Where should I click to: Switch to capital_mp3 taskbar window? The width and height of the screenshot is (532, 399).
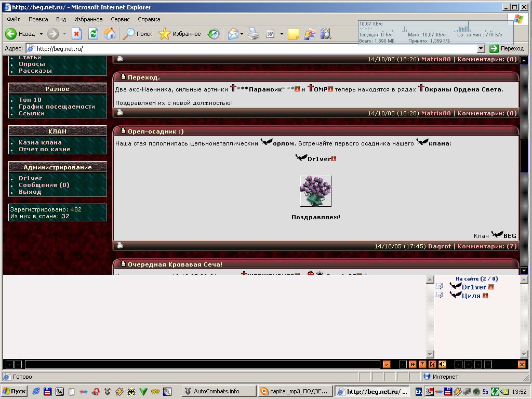(x=295, y=391)
